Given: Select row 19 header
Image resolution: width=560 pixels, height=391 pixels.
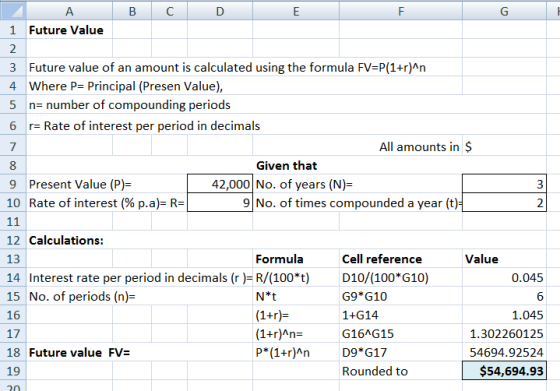Looking at the screenshot, I should (x=13, y=371).
